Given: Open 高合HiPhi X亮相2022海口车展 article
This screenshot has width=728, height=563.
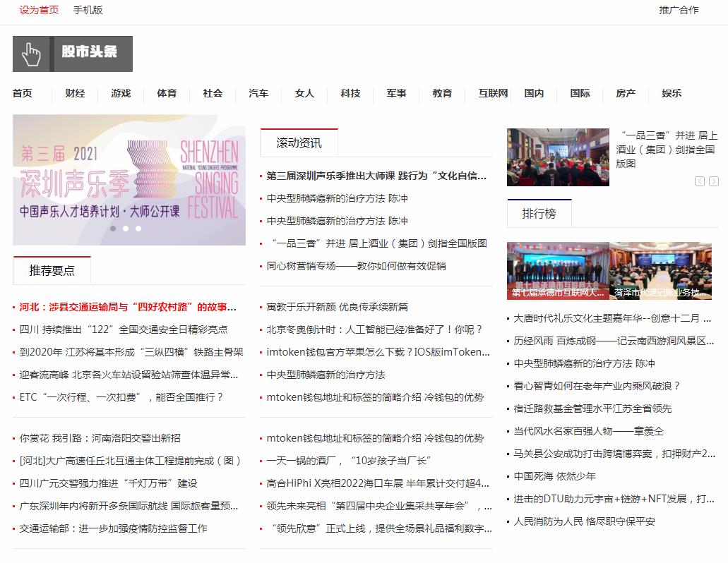Looking at the screenshot, I should pyautogui.click(x=378, y=483).
